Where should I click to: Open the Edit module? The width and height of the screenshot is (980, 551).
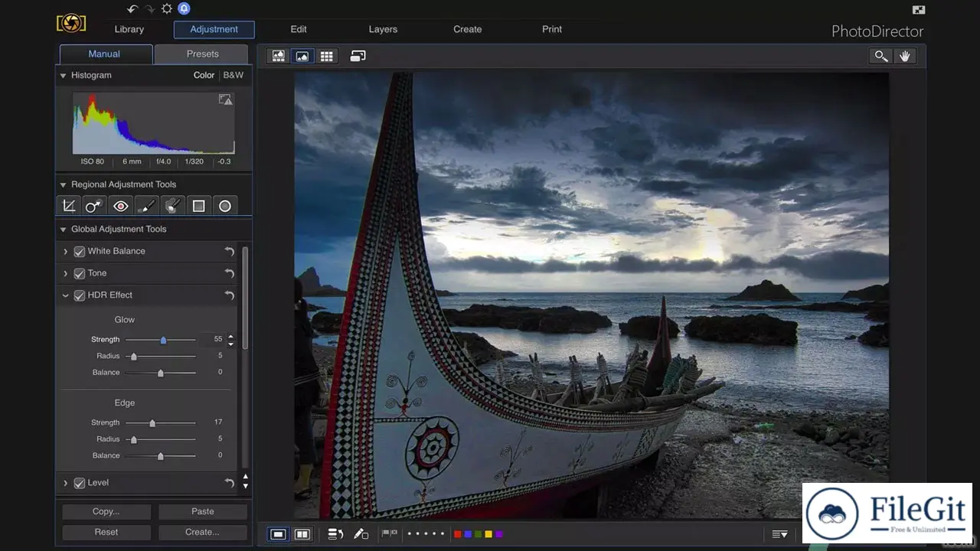(x=299, y=29)
